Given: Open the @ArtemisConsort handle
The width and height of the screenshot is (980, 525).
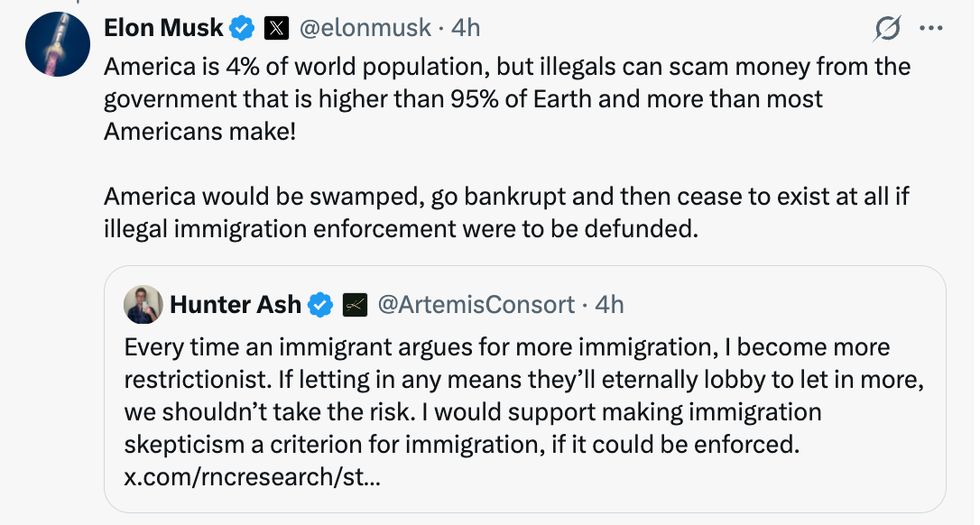Looking at the screenshot, I should click(x=475, y=305).
